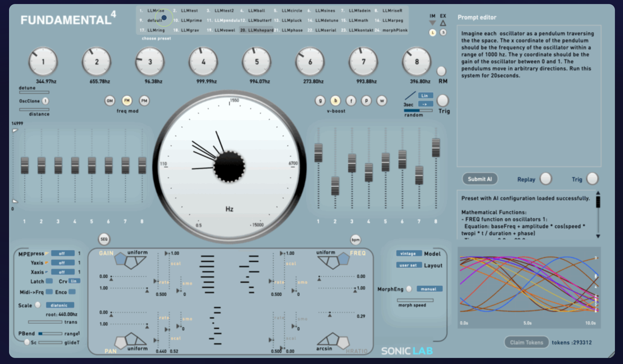
Task: Click the -> direction selector
Action: pyautogui.click(x=426, y=104)
